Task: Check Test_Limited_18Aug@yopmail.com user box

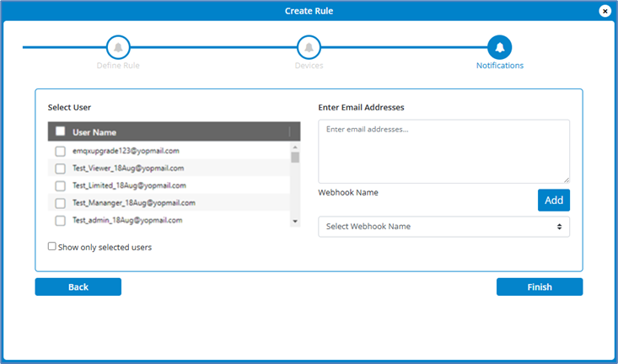Action: click(60, 185)
